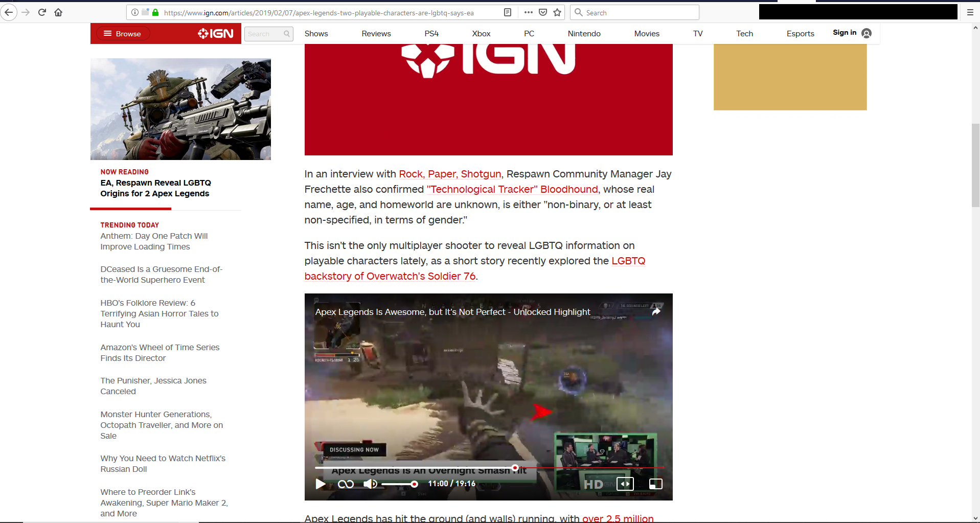Open the Esports section
This screenshot has width=980, height=523.
(x=801, y=34)
